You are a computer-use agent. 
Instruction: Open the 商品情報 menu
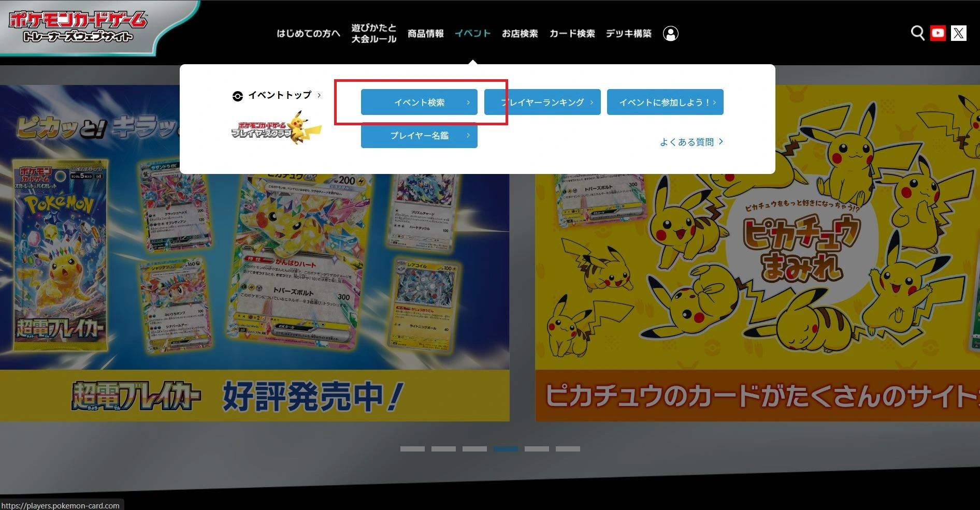(425, 34)
